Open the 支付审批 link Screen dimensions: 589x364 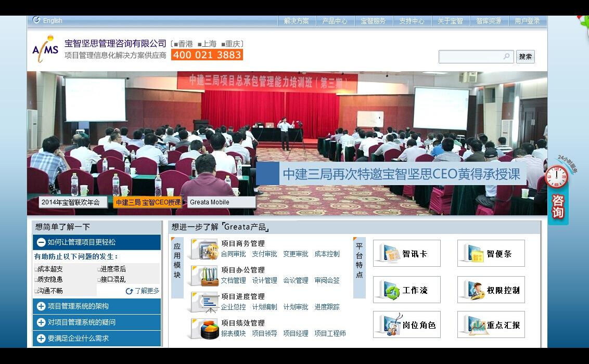tap(264, 254)
